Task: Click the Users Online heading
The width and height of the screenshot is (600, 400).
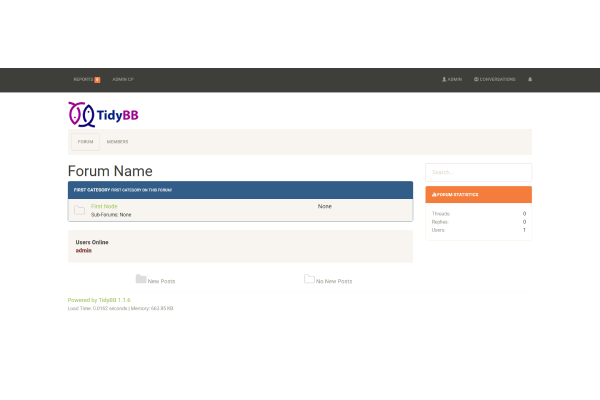Action: (x=92, y=242)
